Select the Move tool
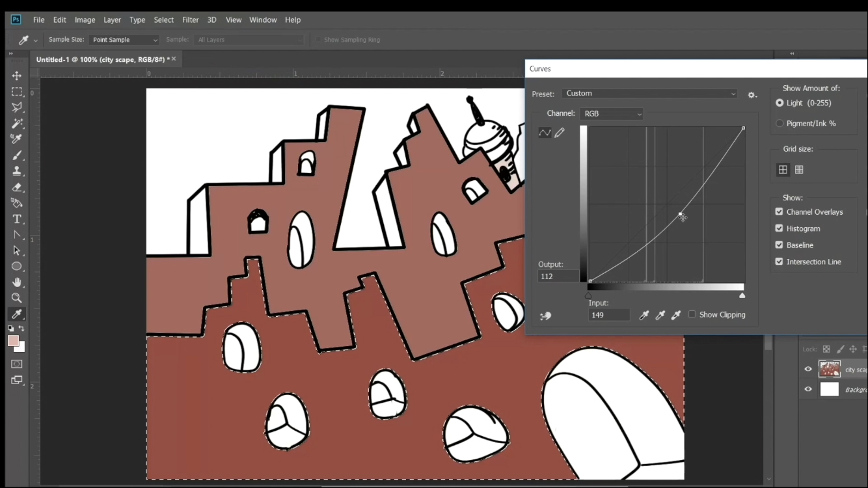Screen dimensions: 868x488 (16, 75)
